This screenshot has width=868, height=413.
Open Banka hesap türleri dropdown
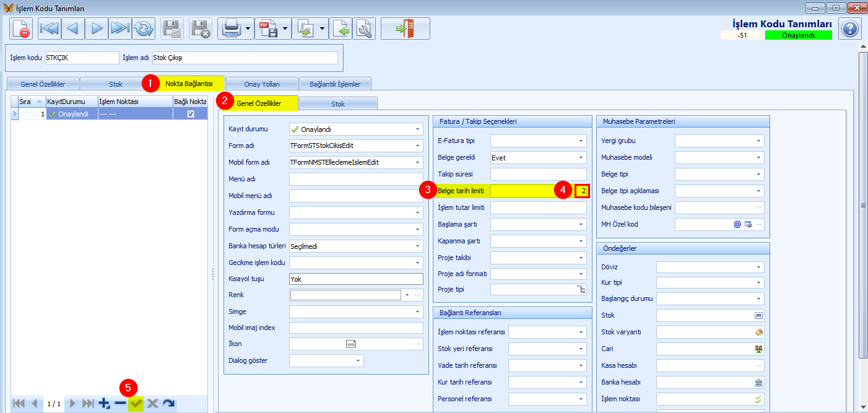pos(418,246)
